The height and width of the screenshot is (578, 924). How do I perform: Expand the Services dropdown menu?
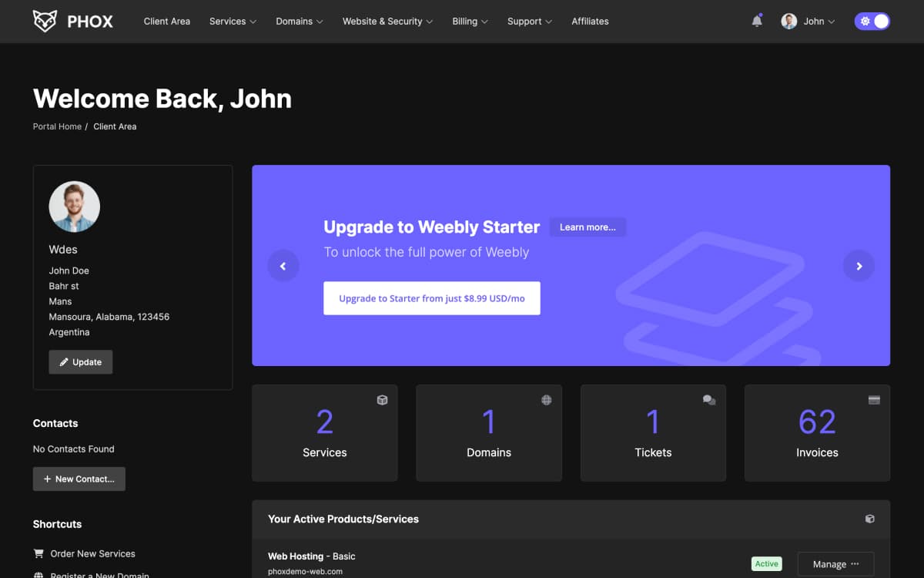point(233,21)
